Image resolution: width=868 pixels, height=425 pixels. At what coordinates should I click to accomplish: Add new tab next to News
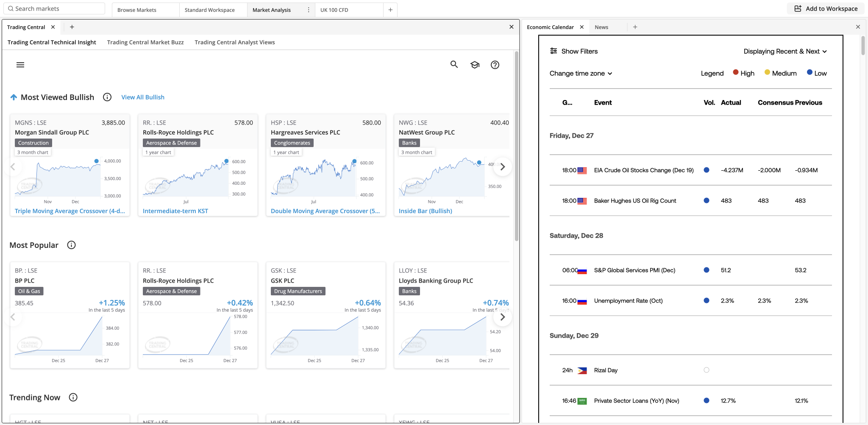635,27
